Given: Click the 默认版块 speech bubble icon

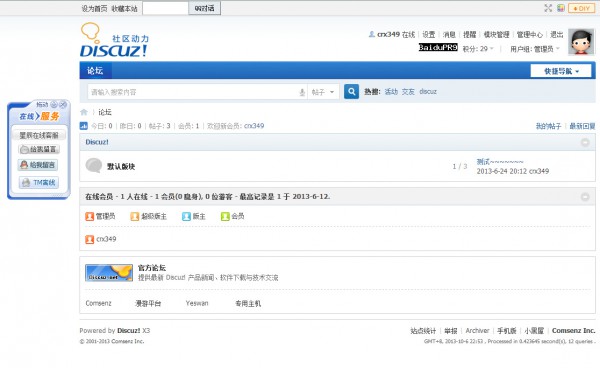Looking at the screenshot, I should [x=93, y=166].
